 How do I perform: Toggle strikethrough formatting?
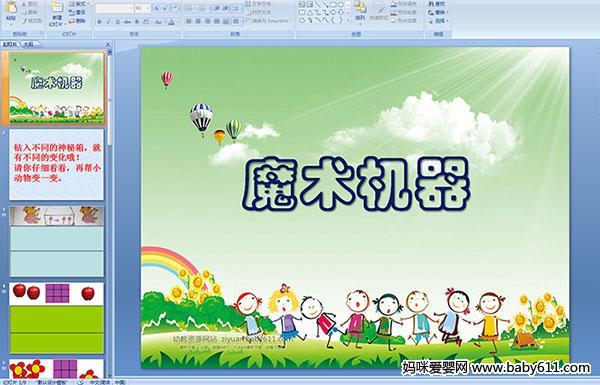[127, 22]
